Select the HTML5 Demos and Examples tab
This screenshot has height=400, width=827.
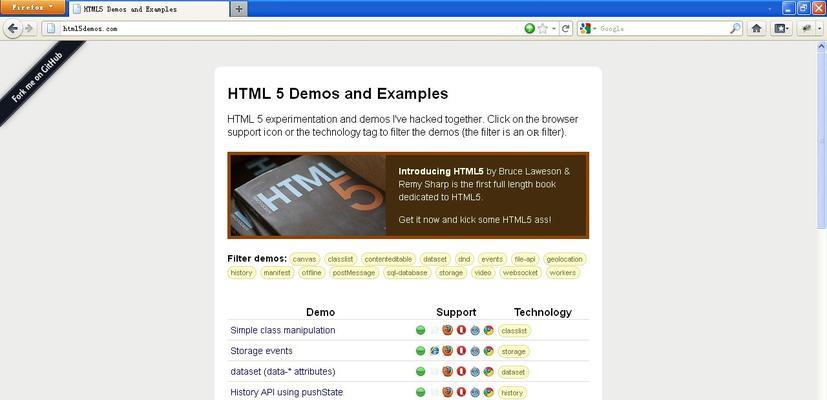pyautogui.click(x=149, y=9)
